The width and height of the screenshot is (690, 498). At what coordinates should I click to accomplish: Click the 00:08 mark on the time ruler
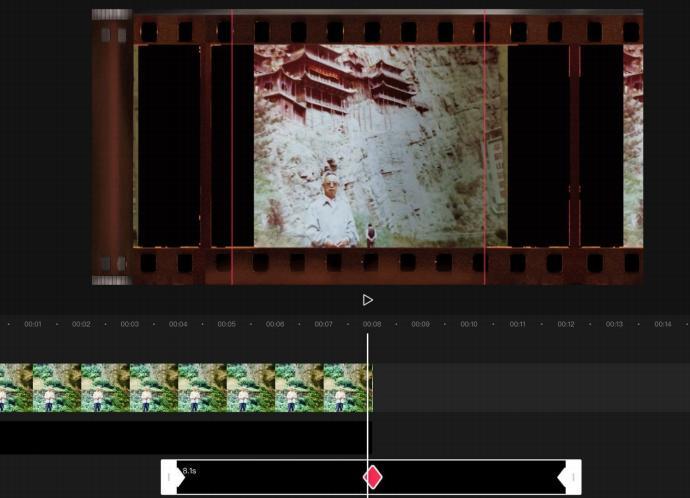point(372,324)
